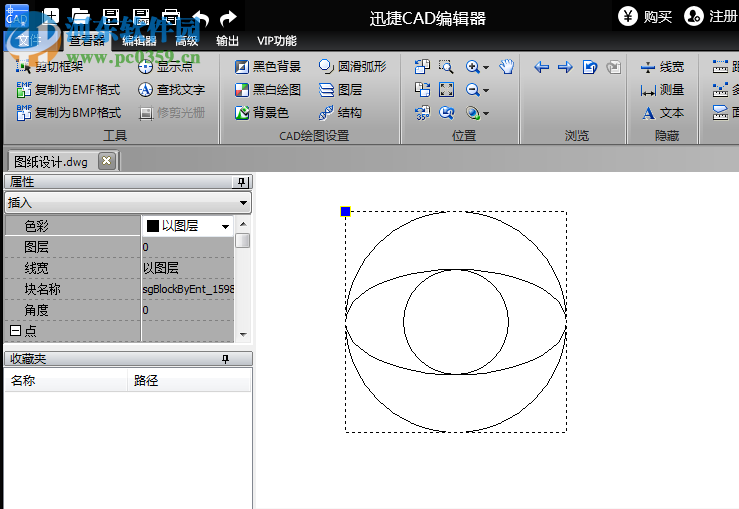Click the black color swatch in 色彩 row
This screenshot has height=509, width=739.
click(153, 227)
